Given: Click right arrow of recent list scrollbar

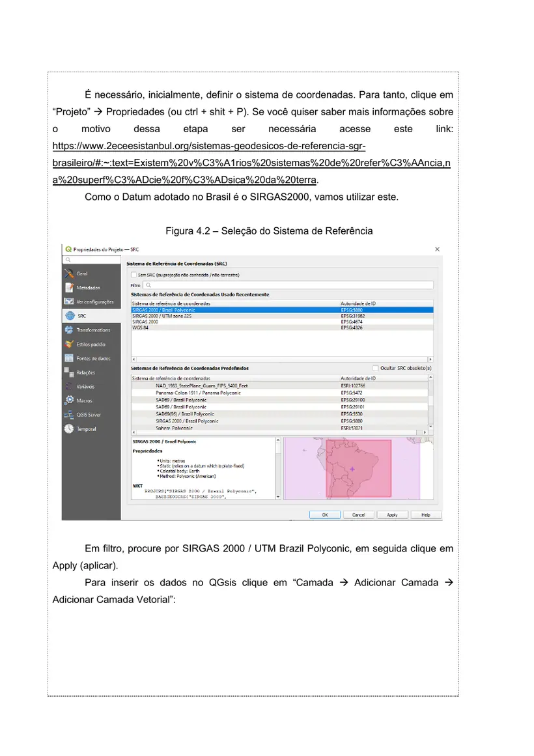Looking at the screenshot, I should coord(430,359).
